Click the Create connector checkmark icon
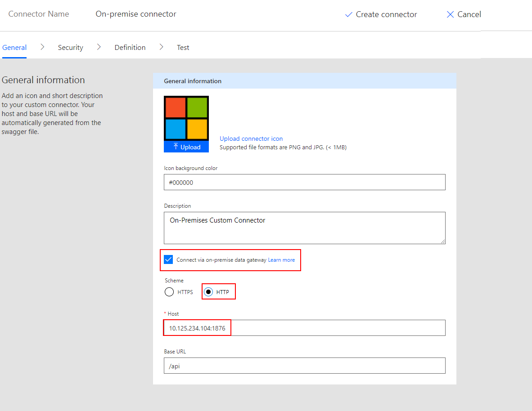 click(x=348, y=14)
